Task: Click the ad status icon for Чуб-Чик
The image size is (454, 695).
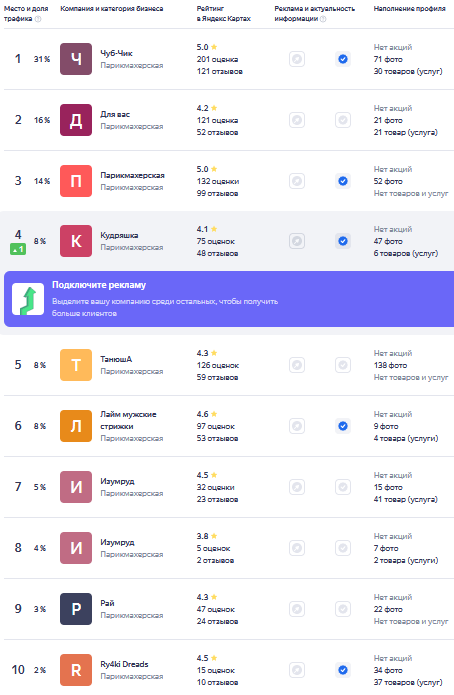Action: [x=297, y=59]
